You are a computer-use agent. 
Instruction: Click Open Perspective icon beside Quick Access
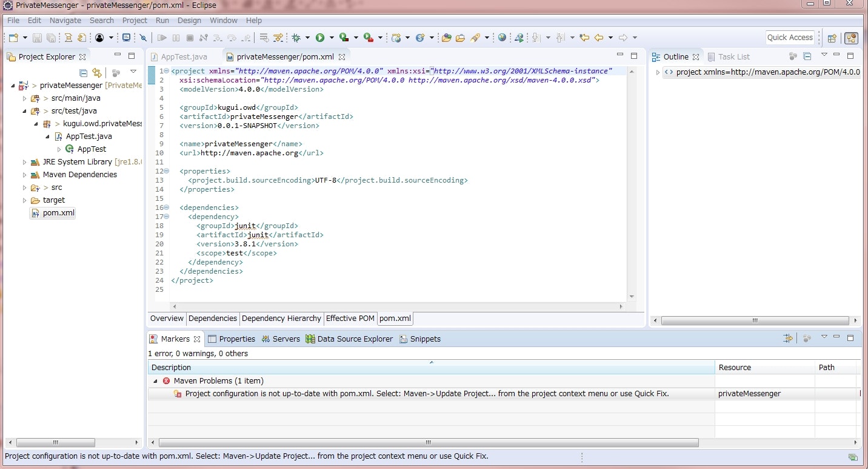click(x=832, y=38)
